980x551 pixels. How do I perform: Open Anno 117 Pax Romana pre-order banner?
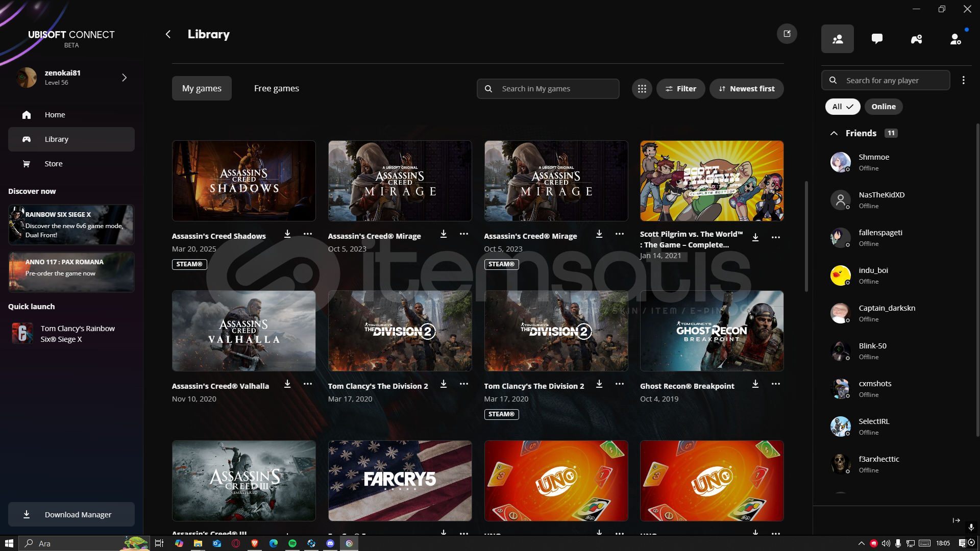[x=71, y=272]
